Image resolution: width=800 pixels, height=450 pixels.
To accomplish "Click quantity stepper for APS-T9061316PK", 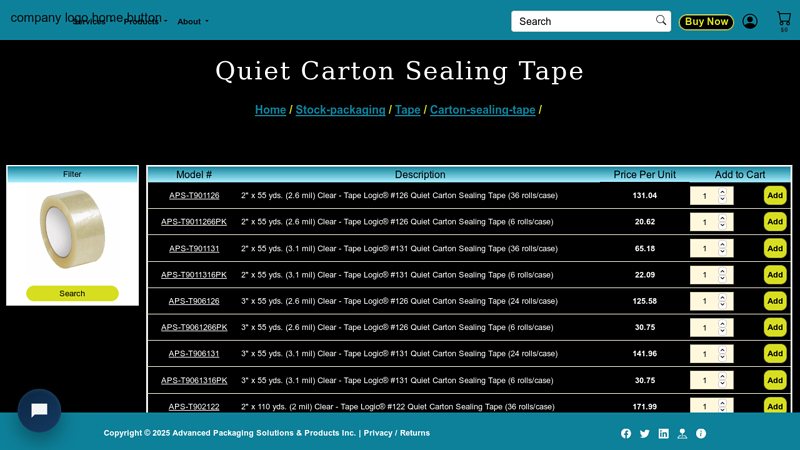I will pos(711,381).
